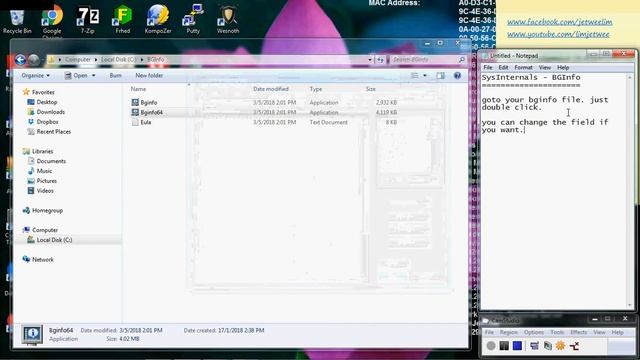Viewport: 640px width, 360px height.
Task: Open Notepad File menu
Action: (488, 67)
